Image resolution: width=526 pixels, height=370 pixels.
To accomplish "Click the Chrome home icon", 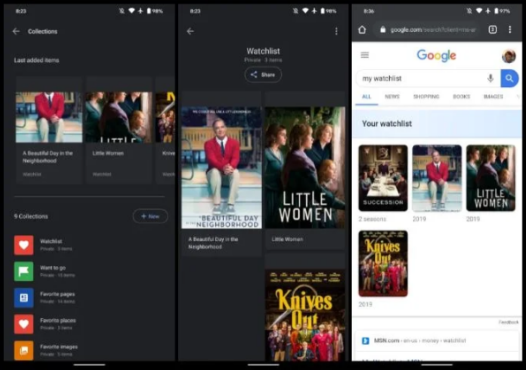I will [362, 30].
